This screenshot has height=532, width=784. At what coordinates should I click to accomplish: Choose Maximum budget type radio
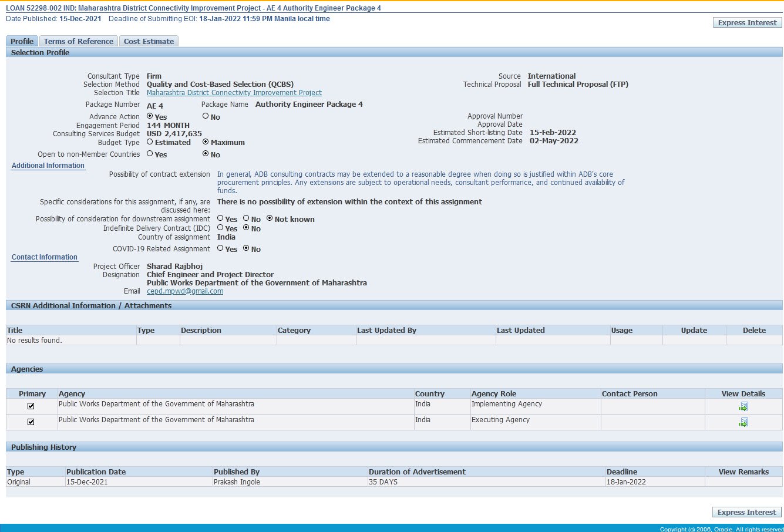(206, 142)
